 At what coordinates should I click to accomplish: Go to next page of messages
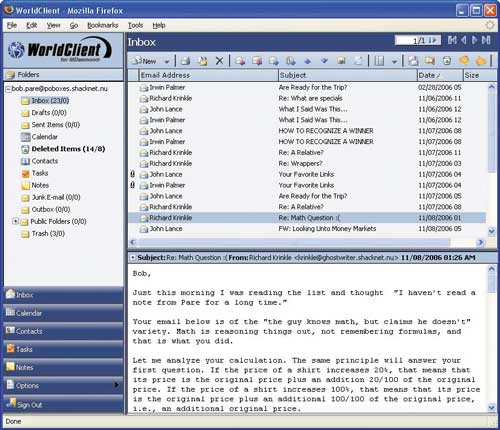pos(474,40)
